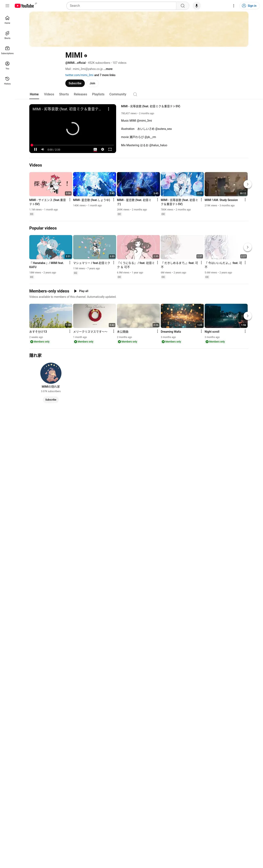263x868 pixels.
Task: Select the Home channel tab
Action: point(34,94)
